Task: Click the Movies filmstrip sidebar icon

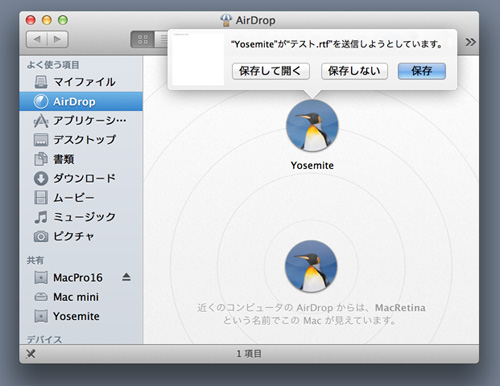Action: [41, 198]
